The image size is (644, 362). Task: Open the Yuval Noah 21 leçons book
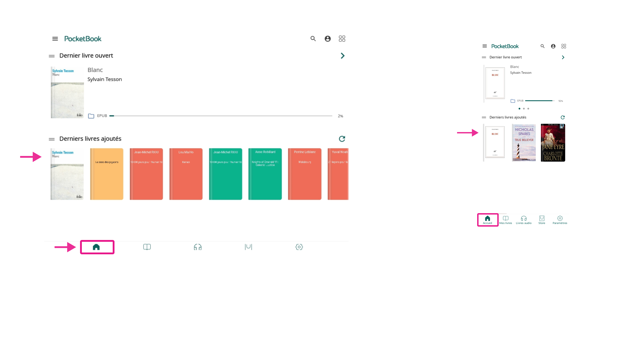[338, 174]
